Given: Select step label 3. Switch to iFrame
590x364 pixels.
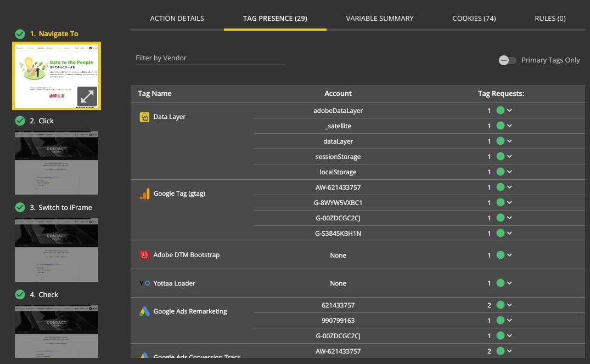Looking at the screenshot, I should (61, 208).
